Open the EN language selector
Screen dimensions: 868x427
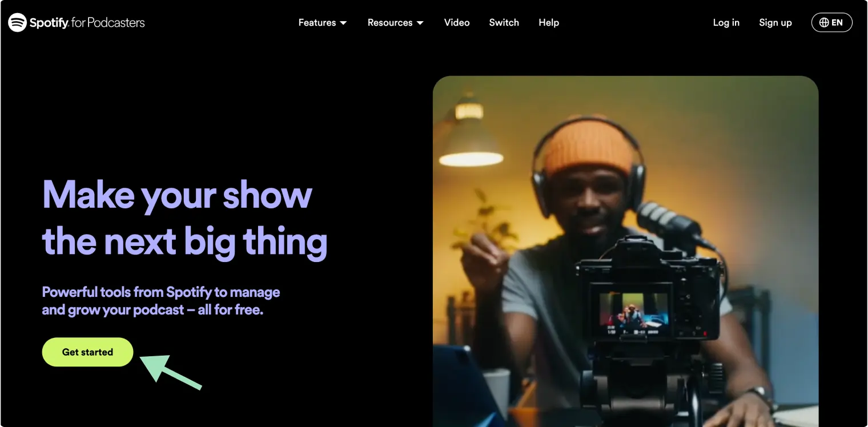tap(831, 22)
